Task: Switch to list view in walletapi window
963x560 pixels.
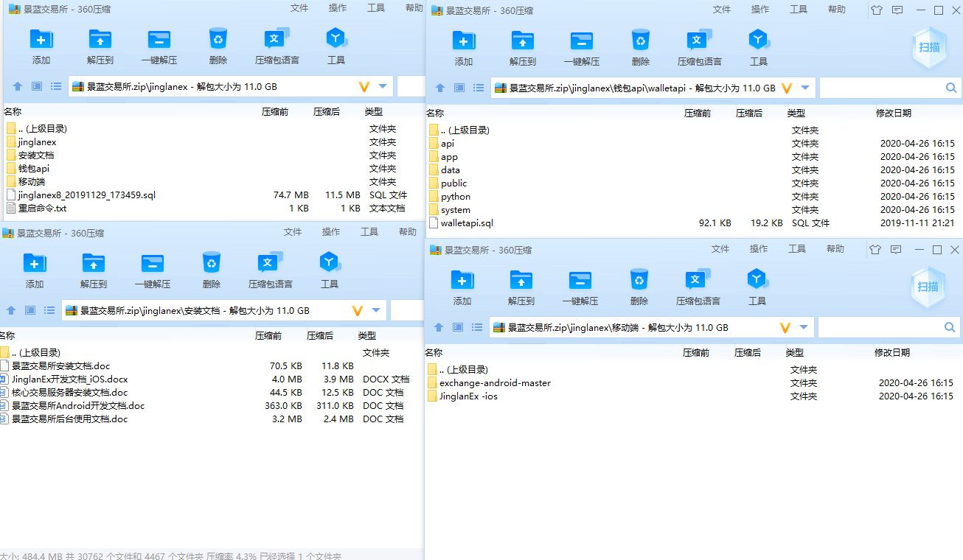Action: (x=479, y=88)
